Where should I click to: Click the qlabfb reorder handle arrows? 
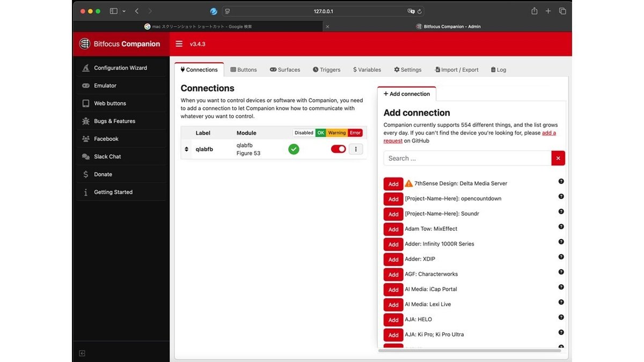[x=187, y=149]
